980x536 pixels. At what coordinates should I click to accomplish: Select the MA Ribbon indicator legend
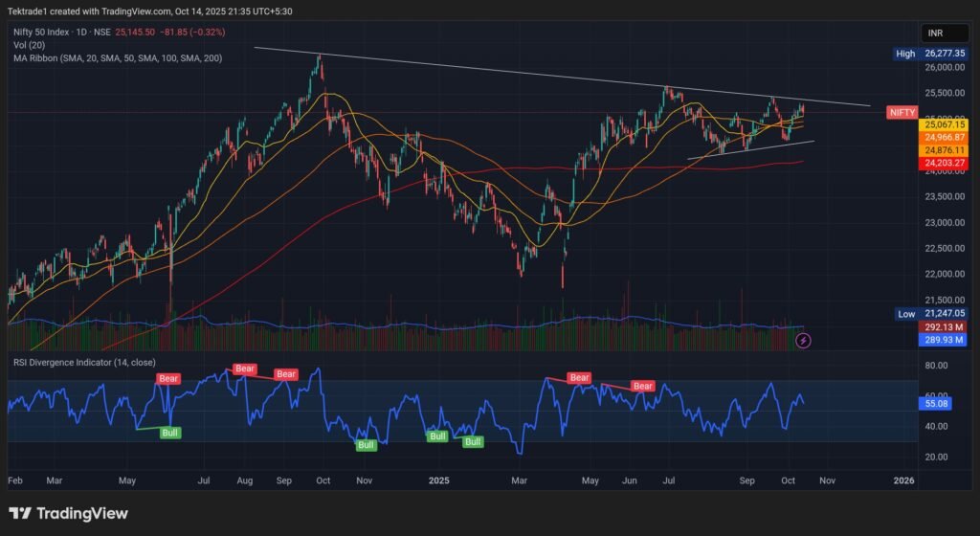pyautogui.click(x=115, y=57)
